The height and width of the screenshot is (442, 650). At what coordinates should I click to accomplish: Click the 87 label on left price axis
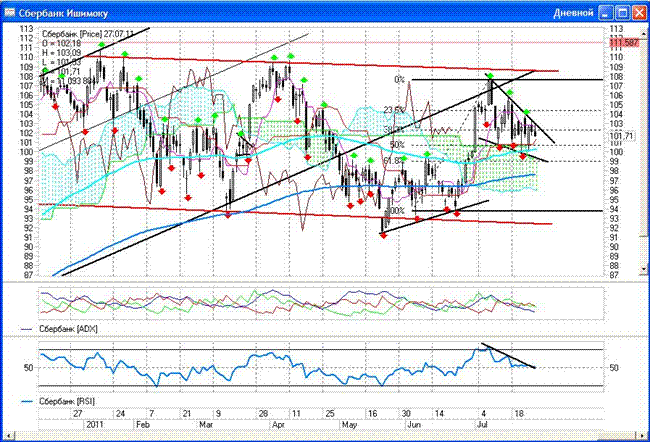(x=28, y=275)
